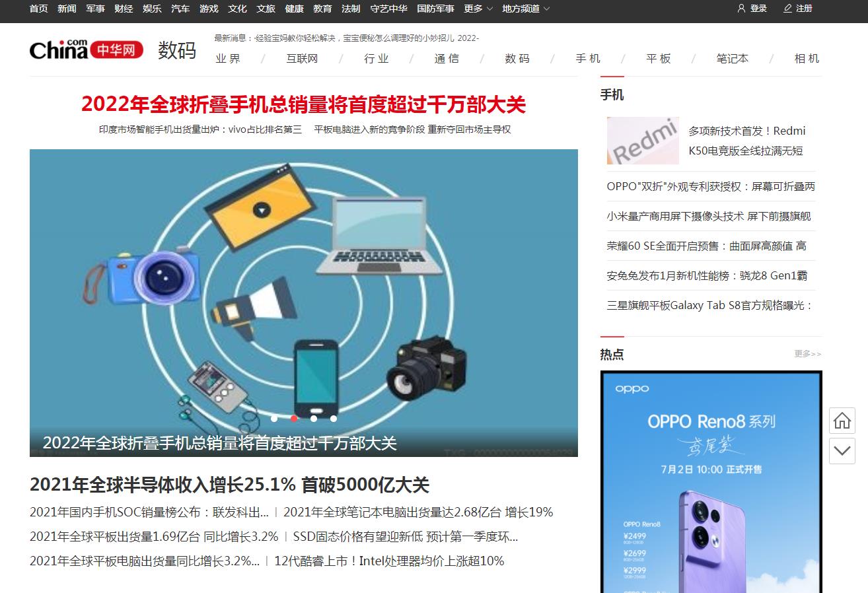This screenshot has width=868, height=593.
Task: Open 2021年国内手机SOC销量榜公布 article
Action: point(149,512)
